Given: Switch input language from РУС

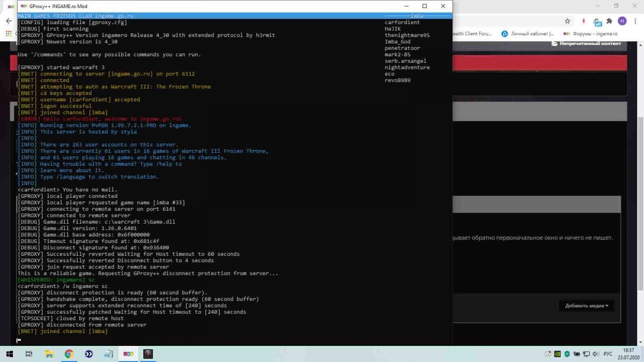Looking at the screenshot, I should (x=608, y=354).
